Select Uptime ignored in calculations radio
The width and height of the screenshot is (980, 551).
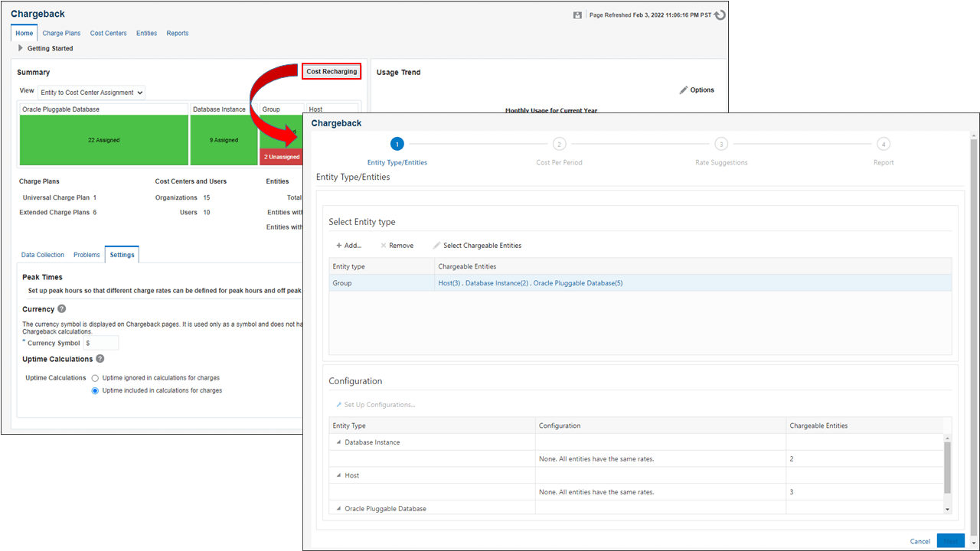pyautogui.click(x=95, y=378)
